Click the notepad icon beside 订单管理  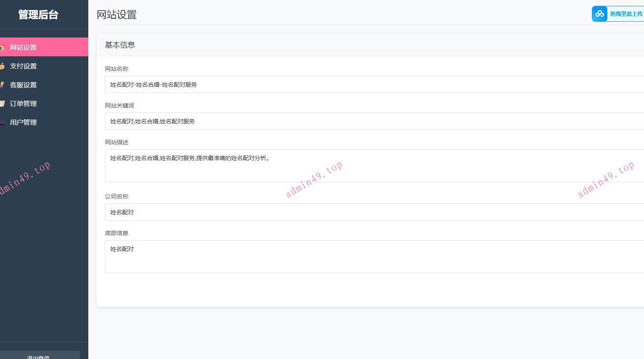2,103
